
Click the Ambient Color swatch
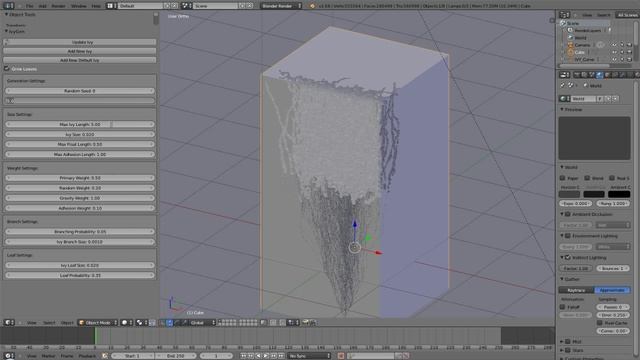coord(619,194)
